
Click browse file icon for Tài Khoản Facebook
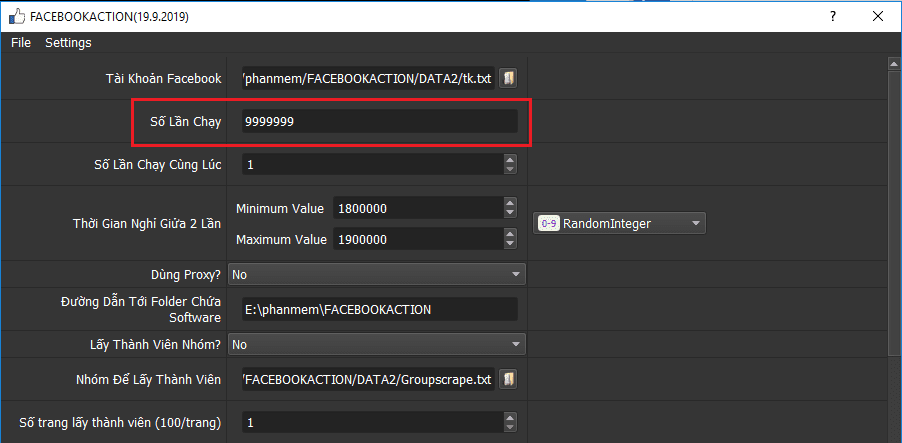pyautogui.click(x=509, y=78)
